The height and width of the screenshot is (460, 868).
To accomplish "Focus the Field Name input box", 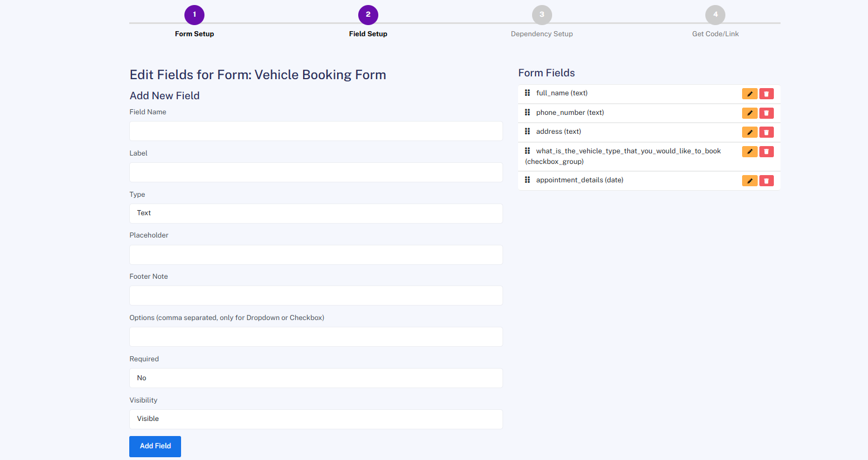I will pos(316,132).
